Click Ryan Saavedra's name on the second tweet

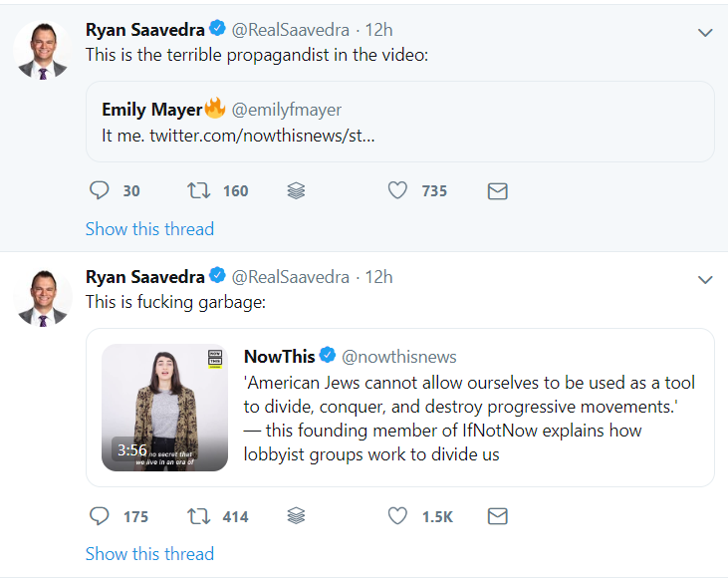click(x=145, y=277)
